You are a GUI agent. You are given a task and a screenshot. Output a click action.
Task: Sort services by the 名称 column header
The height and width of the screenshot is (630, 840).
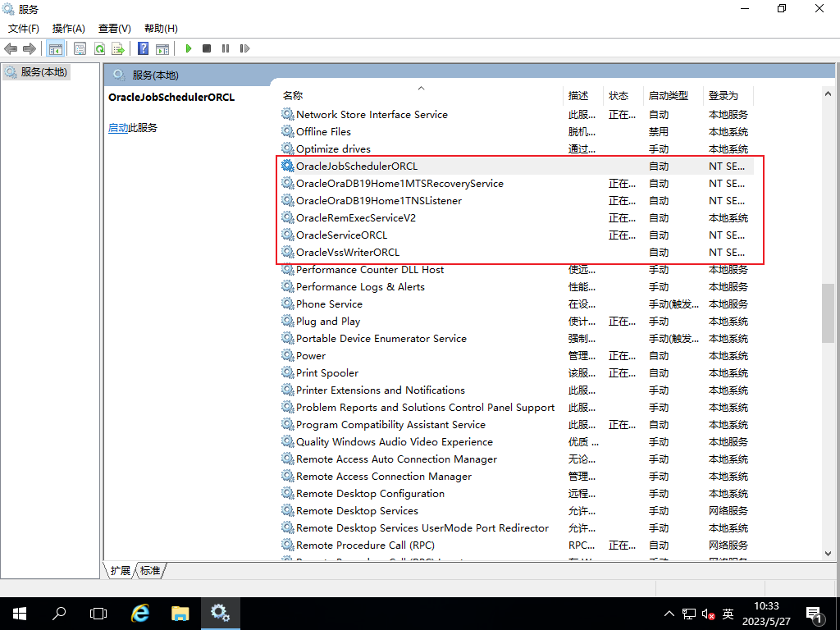tap(293, 96)
